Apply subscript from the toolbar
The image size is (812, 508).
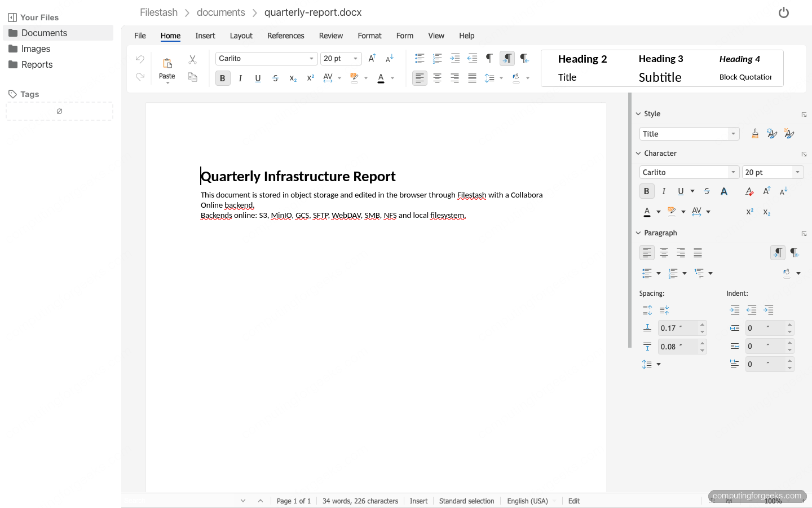(x=293, y=78)
